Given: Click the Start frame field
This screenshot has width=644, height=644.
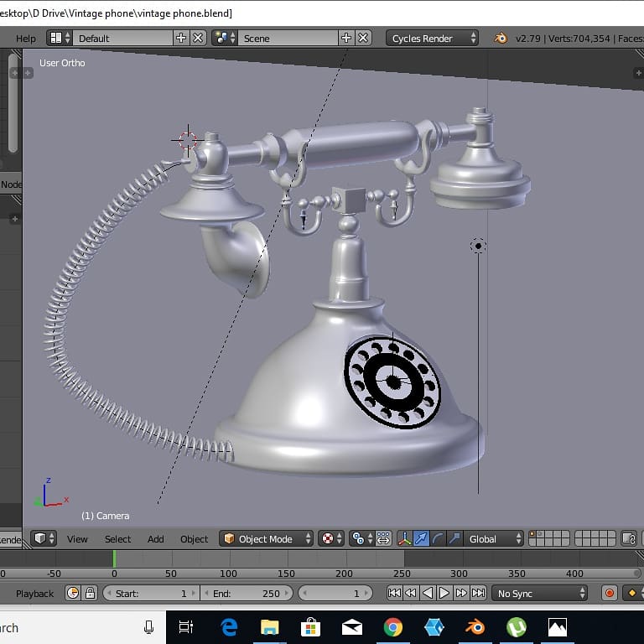Looking at the screenshot, I should [x=151, y=593].
